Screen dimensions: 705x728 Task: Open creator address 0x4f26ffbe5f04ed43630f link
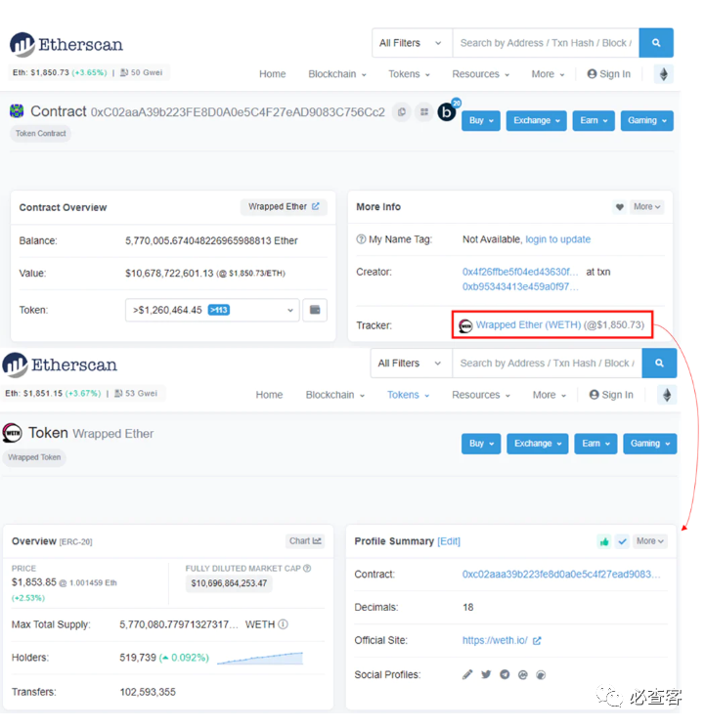520,272
